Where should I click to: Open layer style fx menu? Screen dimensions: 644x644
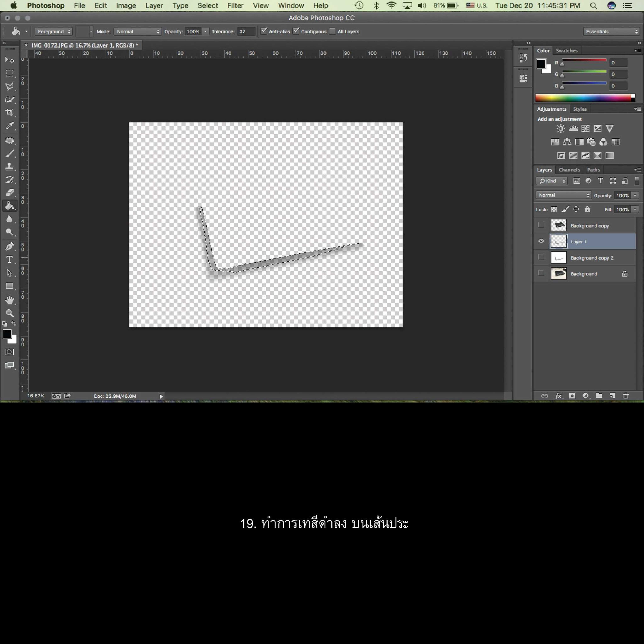point(559,396)
